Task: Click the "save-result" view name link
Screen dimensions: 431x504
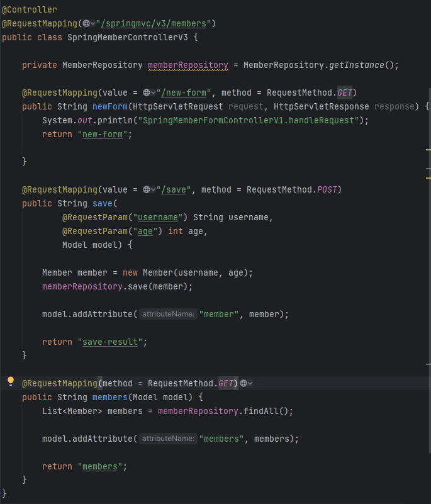Action: tap(110, 342)
